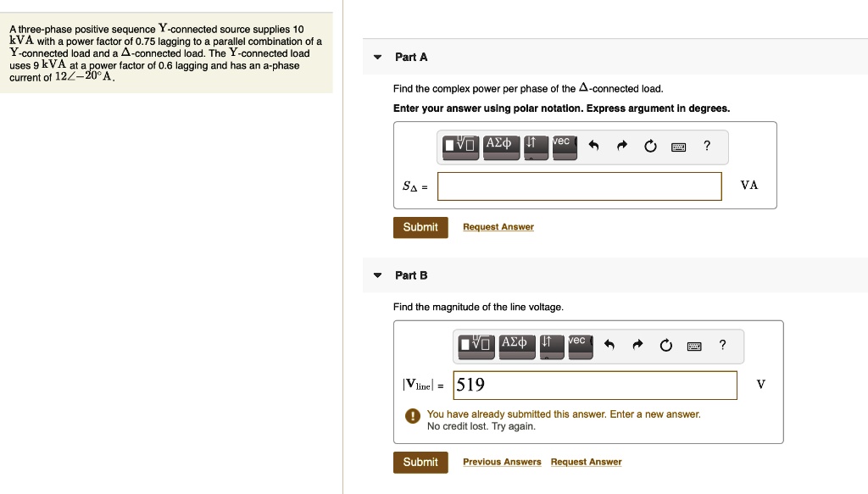868x494 pixels.
Task: Click Request Answer link under Part A
Action: click(498, 227)
